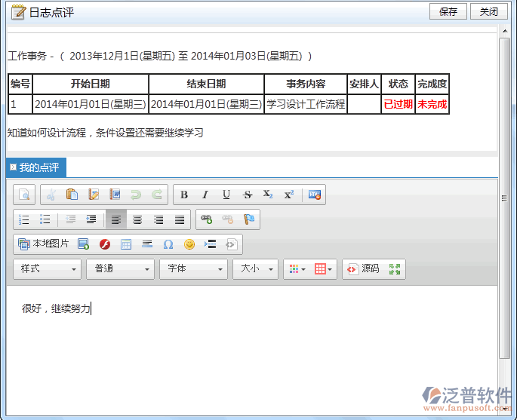Open the 大小 font size dropdown

(256, 269)
